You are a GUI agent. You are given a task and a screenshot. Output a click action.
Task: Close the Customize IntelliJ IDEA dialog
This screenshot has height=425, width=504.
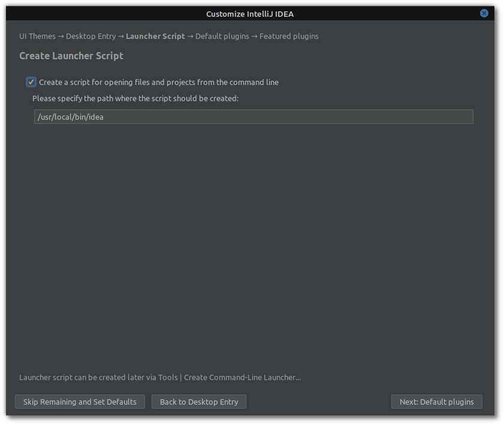click(x=484, y=13)
